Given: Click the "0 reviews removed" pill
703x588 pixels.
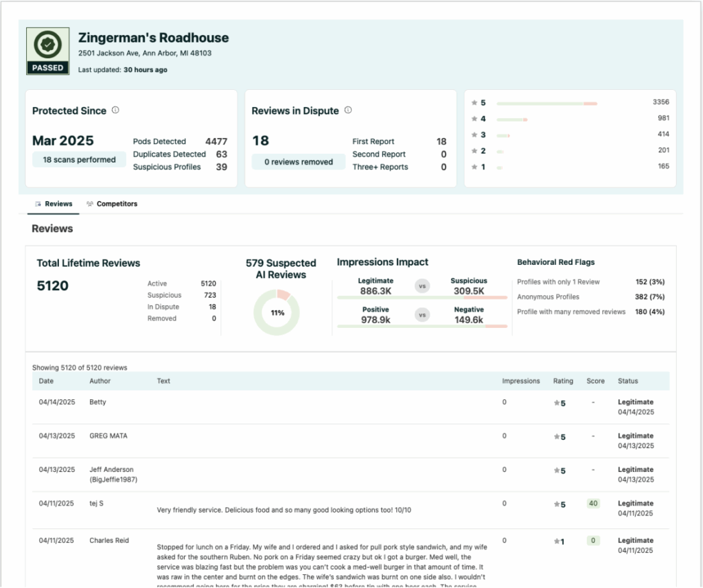Looking at the screenshot, I should tap(299, 162).
